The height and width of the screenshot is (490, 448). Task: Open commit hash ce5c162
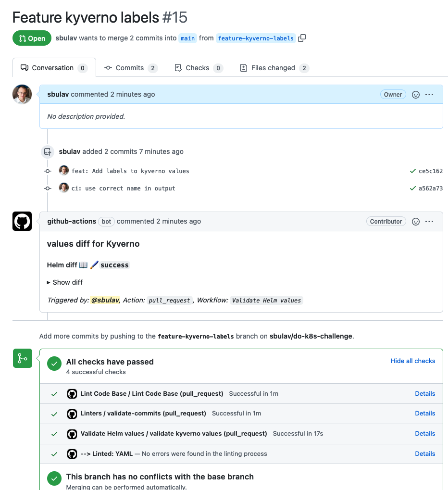431,171
